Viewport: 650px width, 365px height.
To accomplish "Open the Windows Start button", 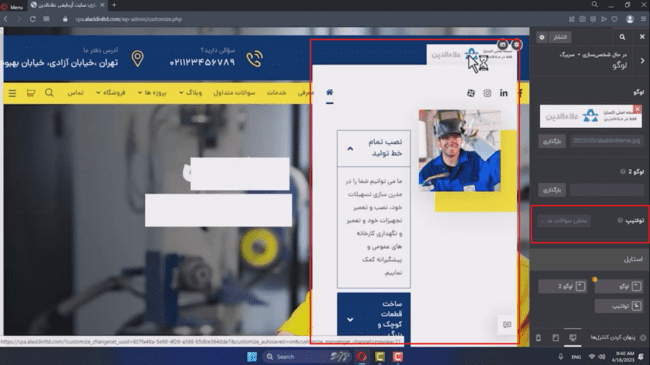I will (x=252, y=357).
